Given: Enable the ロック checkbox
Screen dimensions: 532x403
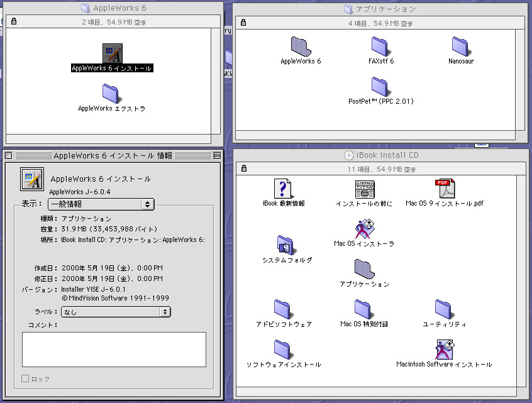Looking at the screenshot, I should (x=25, y=378).
